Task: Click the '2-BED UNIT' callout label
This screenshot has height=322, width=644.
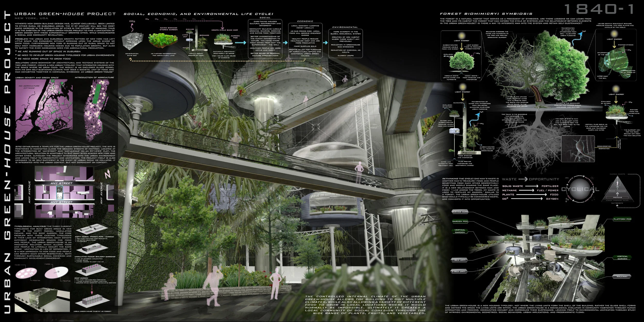Action: click(x=459, y=272)
